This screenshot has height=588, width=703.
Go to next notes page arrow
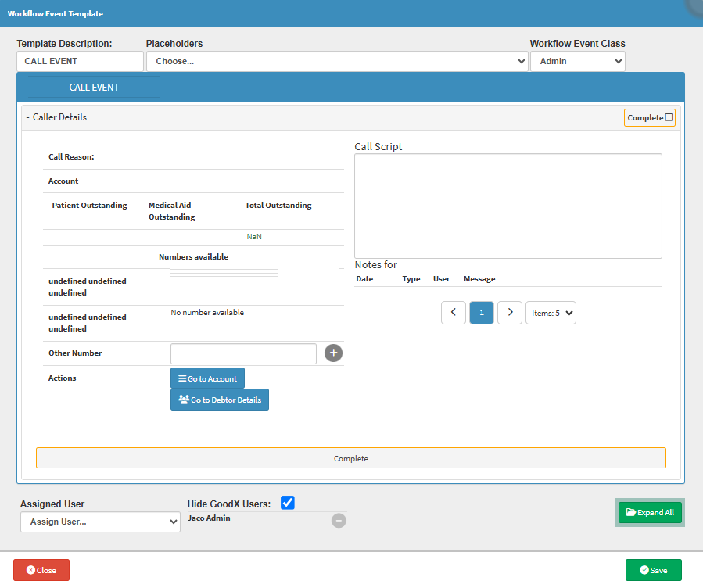pyautogui.click(x=510, y=313)
